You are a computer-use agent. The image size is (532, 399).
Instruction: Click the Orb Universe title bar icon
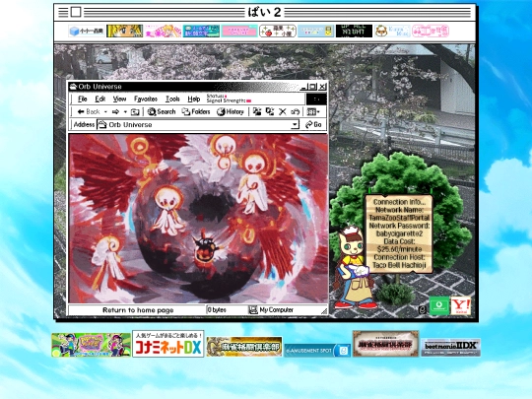[73, 87]
